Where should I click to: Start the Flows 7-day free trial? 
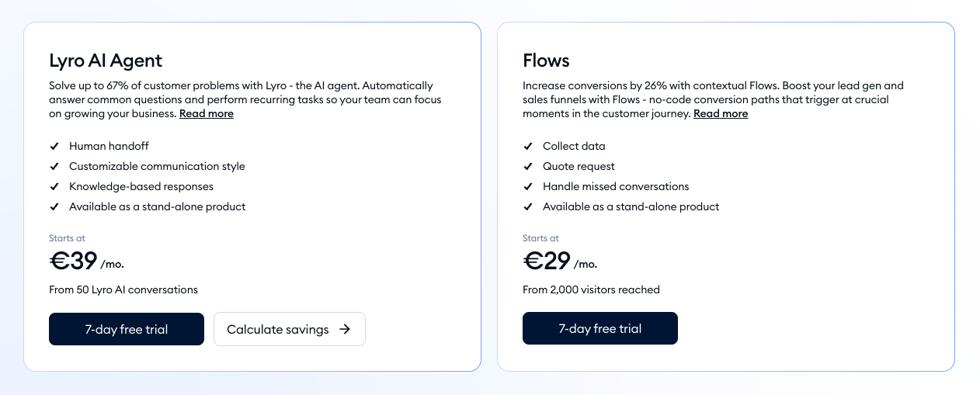tap(600, 328)
